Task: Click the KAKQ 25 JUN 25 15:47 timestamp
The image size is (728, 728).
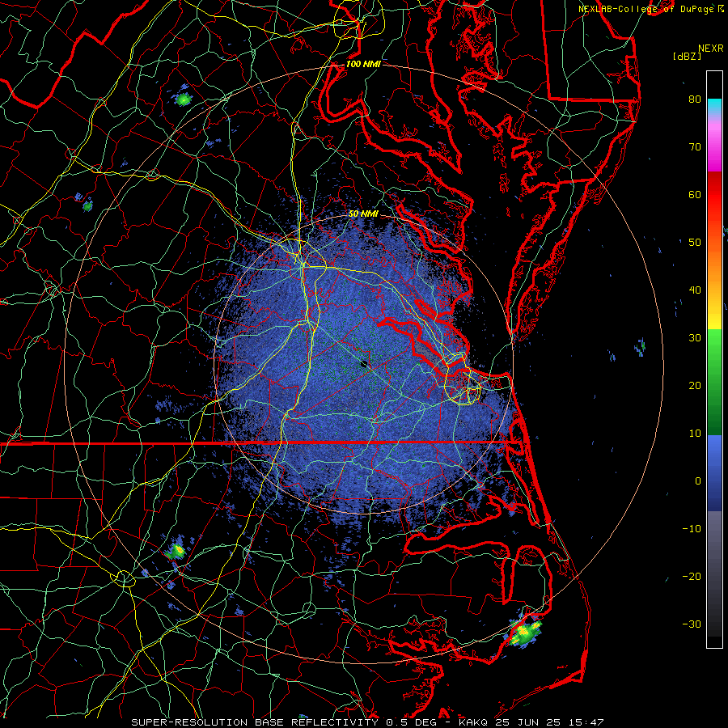Action: [x=531, y=722]
